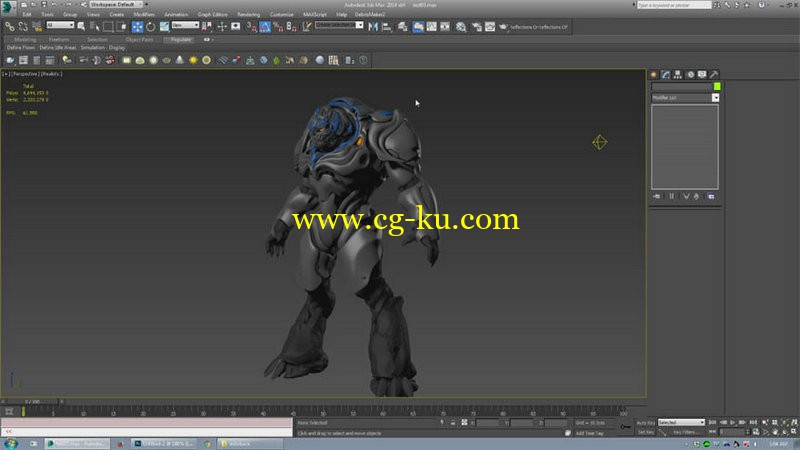Screen dimensions: 800x450
Task: Open the Workspace Default dropdown
Action: [x=116, y=5]
